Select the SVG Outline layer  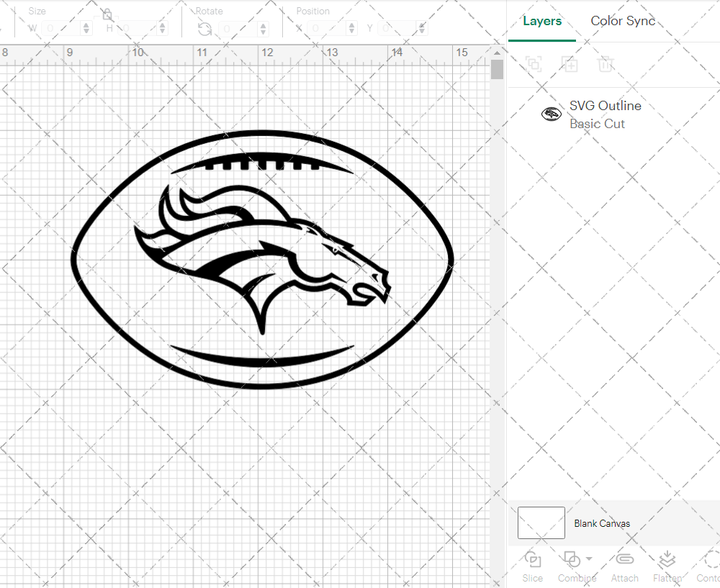(x=614, y=114)
